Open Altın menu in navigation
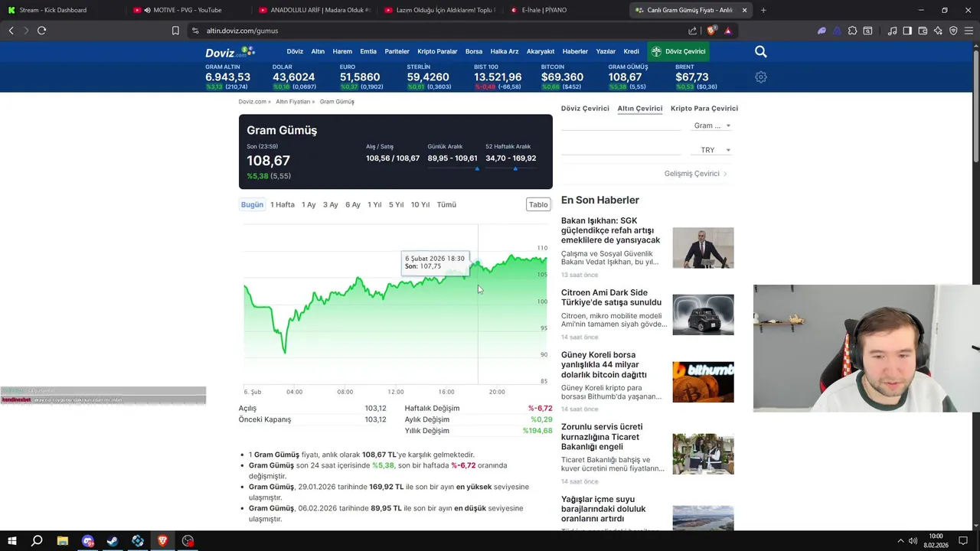Viewport: 980px width, 551px height. pyautogui.click(x=318, y=51)
